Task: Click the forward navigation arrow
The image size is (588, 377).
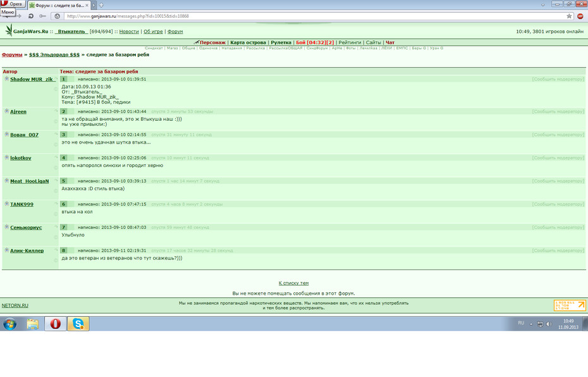Action: (19, 16)
